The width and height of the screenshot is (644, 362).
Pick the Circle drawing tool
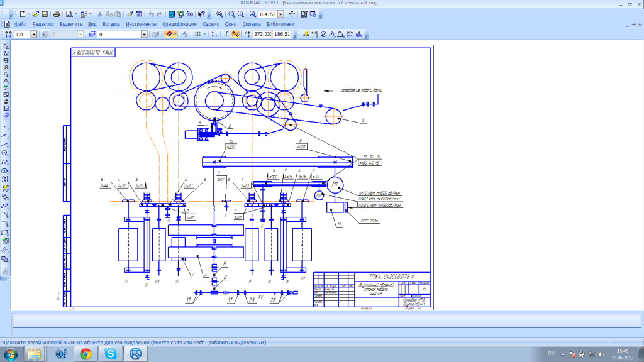(x=5, y=153)
